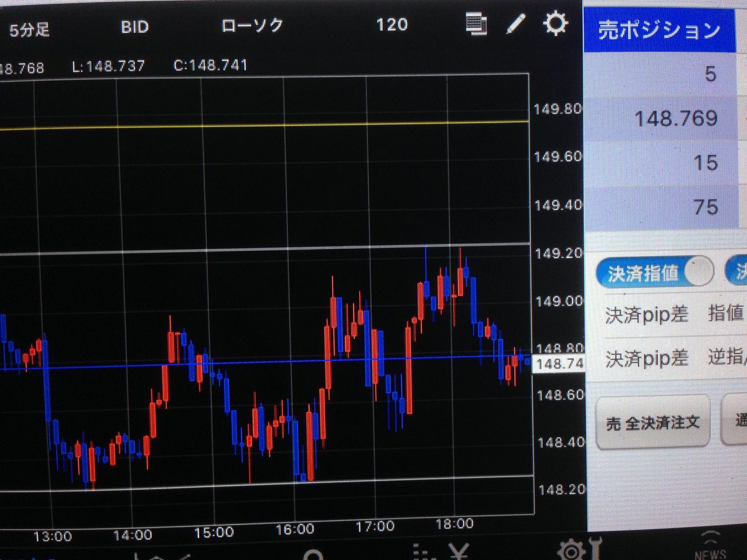This screenshot has height=560, width=747.
Task: Click the position quantity value 5
Action: (x=711, y=75)
